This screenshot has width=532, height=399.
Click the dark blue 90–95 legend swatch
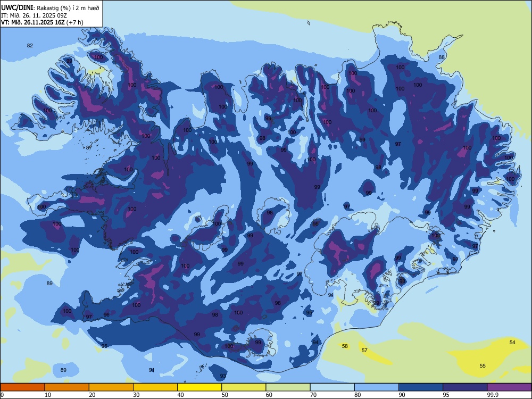point(421,387)
